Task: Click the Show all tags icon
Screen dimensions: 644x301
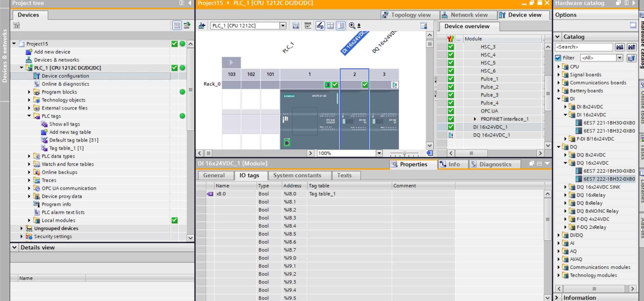Action: click(x=44, y=124)
